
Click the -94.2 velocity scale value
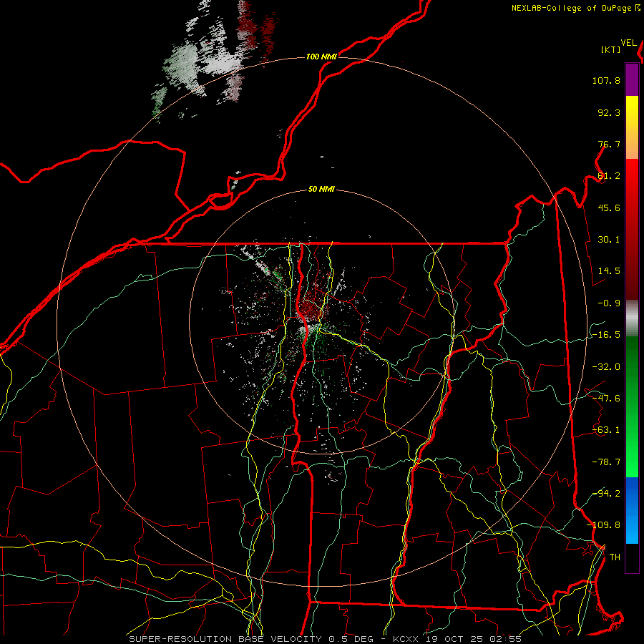[606, 494]
